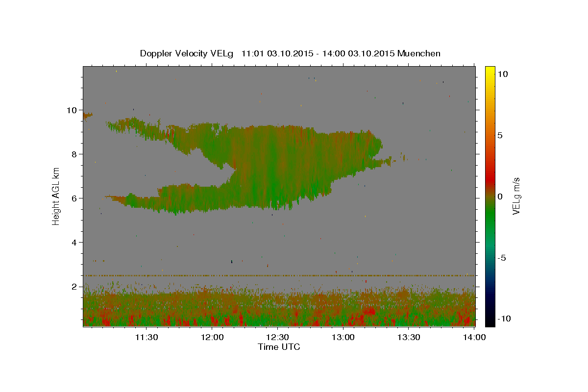Click the height axis label '2'
This screenshot has width=588, height=392.
(74, 287)
